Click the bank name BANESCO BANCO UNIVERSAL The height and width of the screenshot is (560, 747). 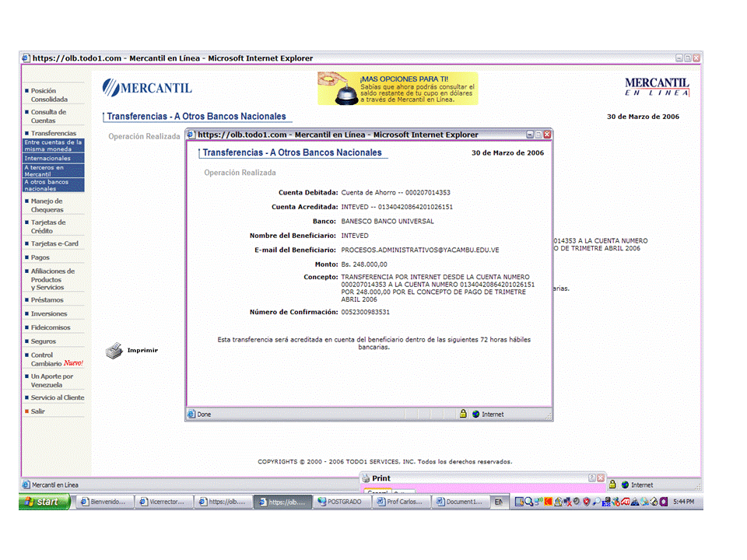(388, 222)
